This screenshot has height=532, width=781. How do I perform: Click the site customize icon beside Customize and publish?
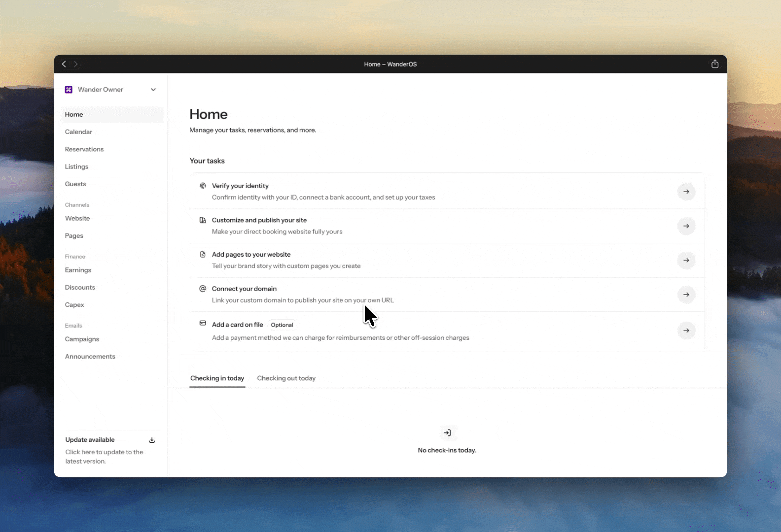coord(203,220)
